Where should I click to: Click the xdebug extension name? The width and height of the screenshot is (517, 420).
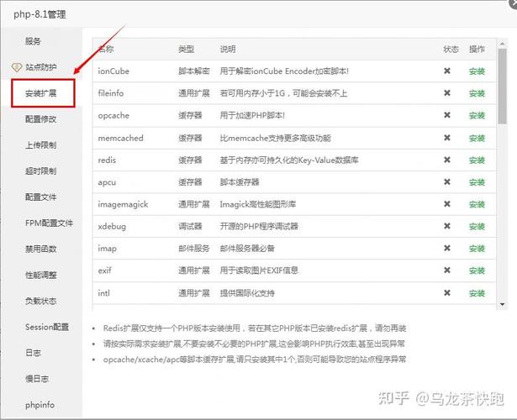(x=112, y=227)
